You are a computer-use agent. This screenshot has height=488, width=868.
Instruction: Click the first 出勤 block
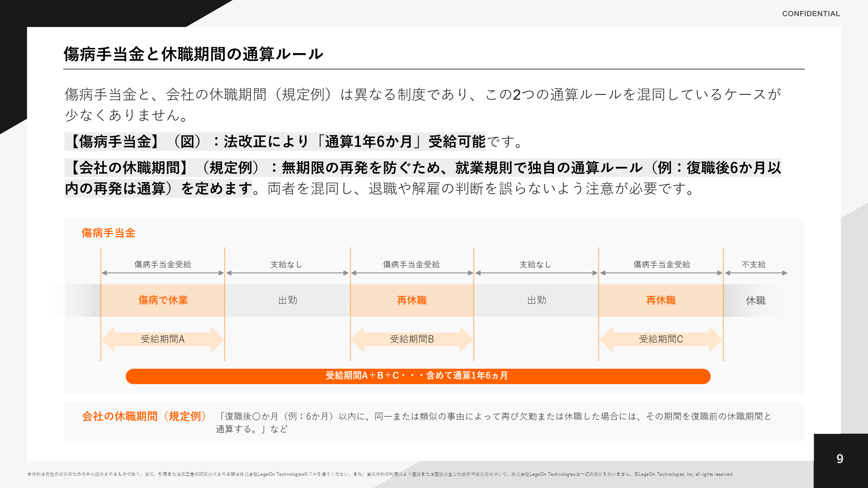[x=288, y=300]
